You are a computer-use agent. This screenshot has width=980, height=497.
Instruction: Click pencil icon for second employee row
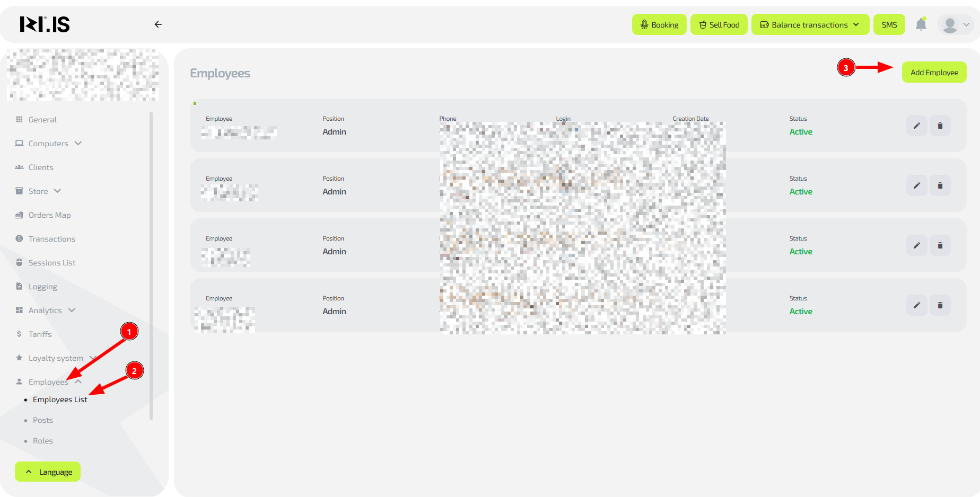[x=916, y=185]
